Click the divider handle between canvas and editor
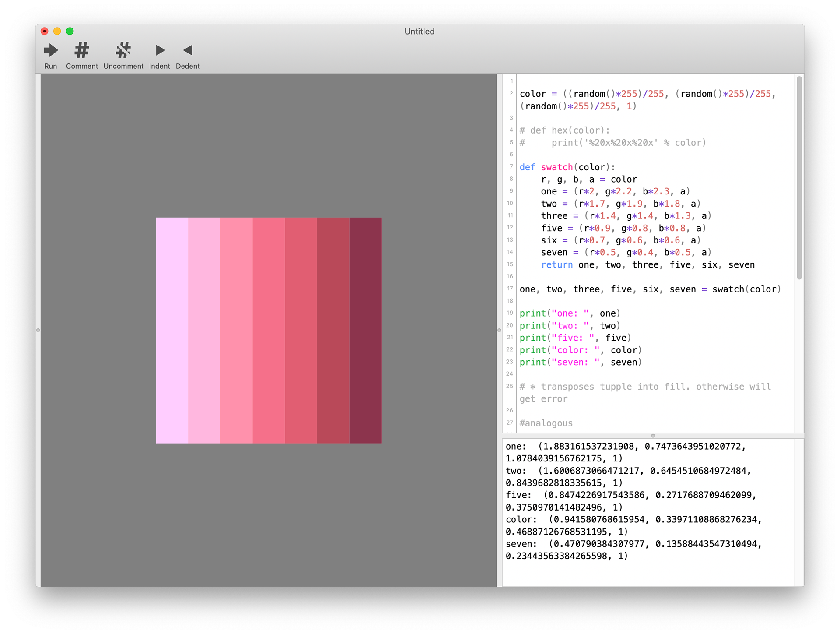Image resolution: width=840 pixels, height=634 pixels. [499, 330]
